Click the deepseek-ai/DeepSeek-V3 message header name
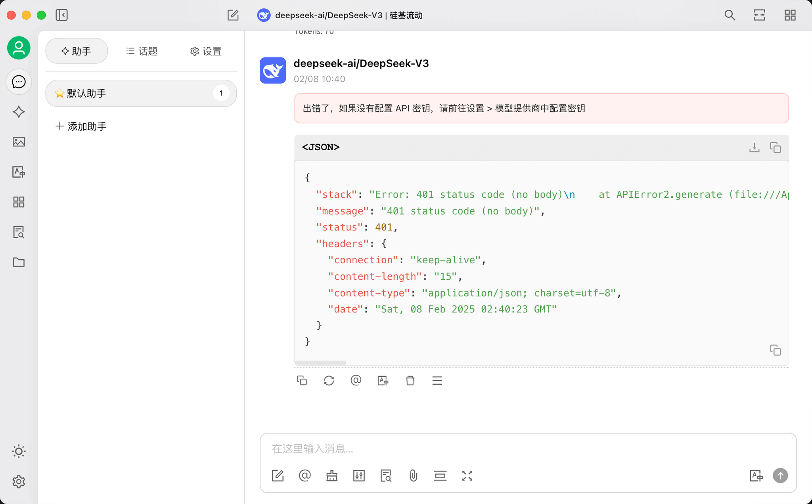 coord(361,63)
